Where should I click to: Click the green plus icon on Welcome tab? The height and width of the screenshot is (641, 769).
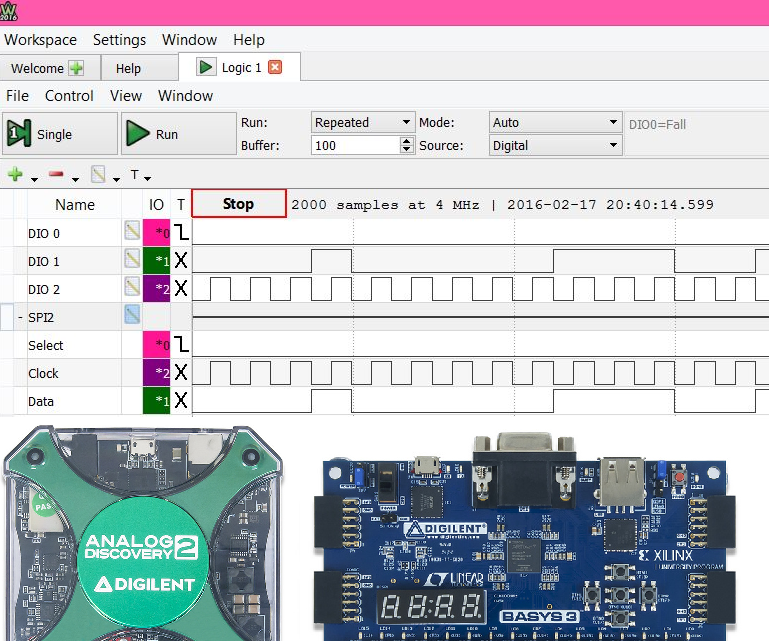pos(76,68)
